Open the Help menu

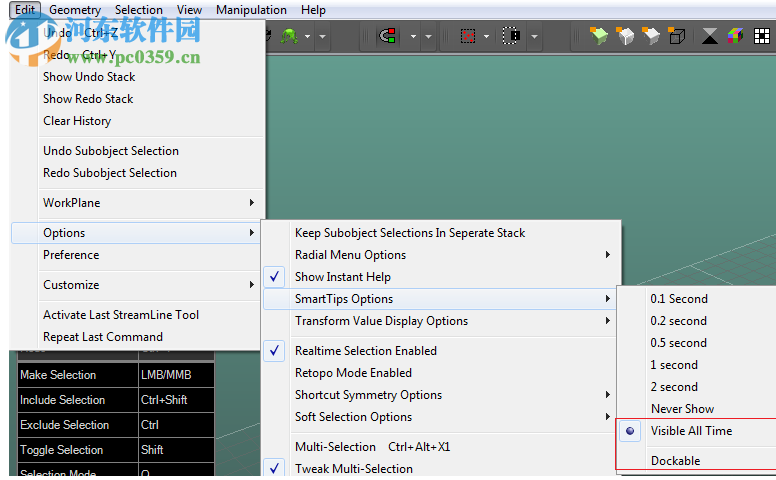coord(313,10)
